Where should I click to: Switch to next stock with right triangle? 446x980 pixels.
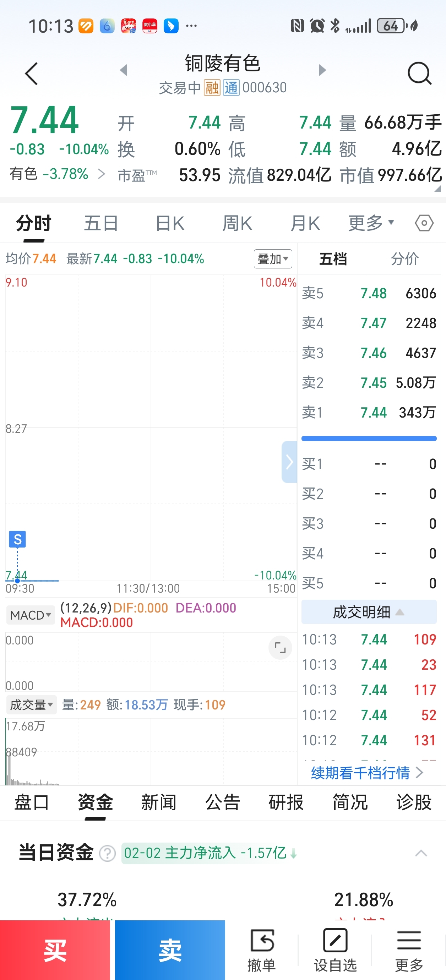tap(322, 70)
